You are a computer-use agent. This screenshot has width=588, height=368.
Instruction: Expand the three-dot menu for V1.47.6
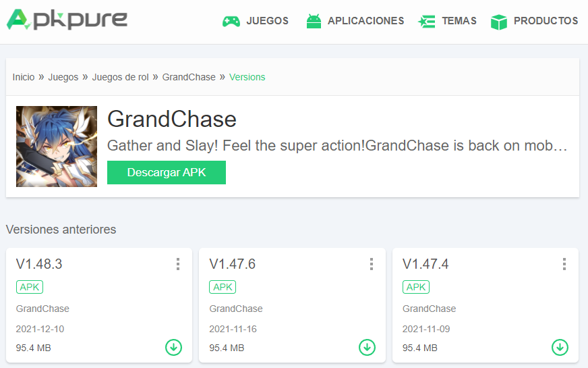tap(371, 264)
